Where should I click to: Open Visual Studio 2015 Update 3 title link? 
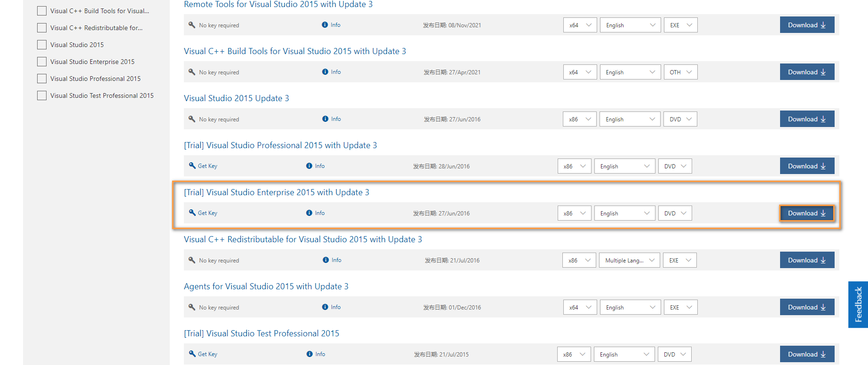coord(237,98)
